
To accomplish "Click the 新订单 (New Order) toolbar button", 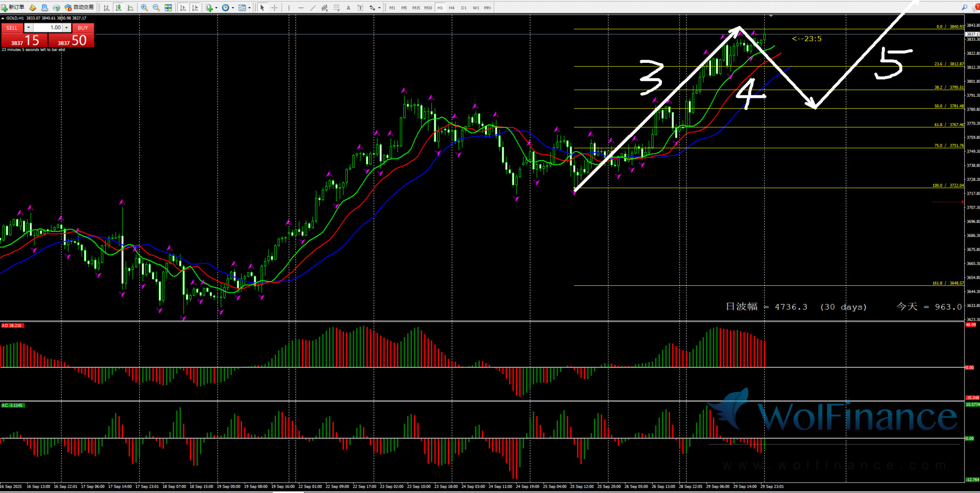I will [13, 8].
